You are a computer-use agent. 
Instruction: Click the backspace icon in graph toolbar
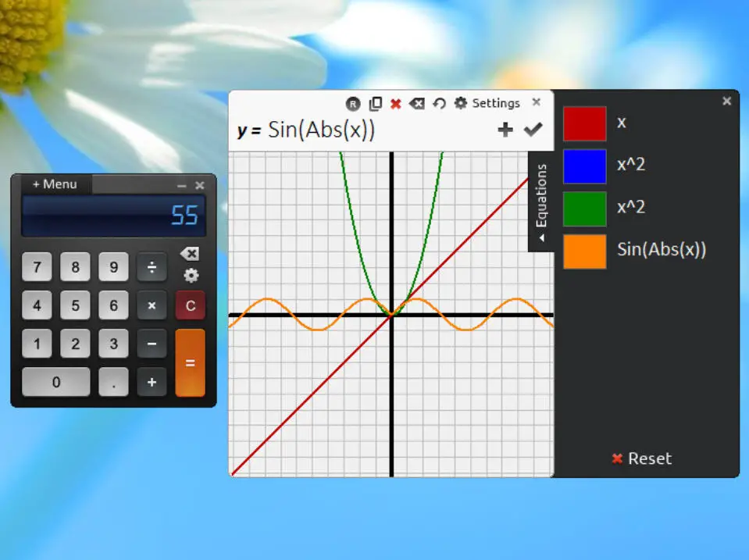coord(416,103)
